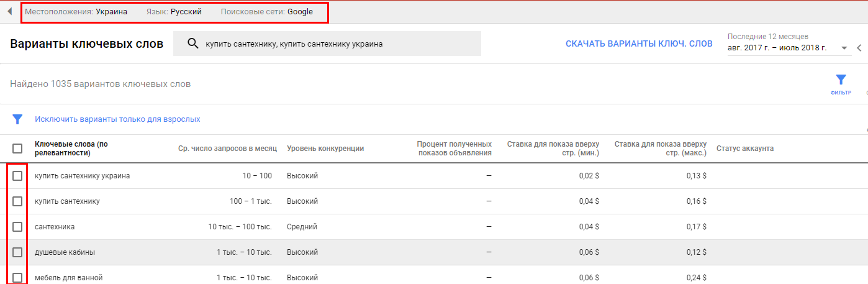Click the 10 тыс. – 100 тыс. volume cell

[240, 227]
